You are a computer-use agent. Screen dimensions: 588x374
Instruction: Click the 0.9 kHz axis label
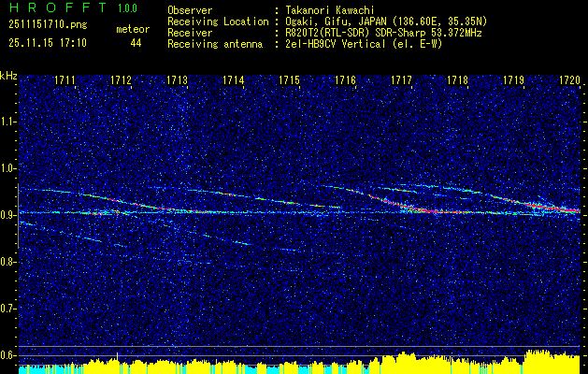pyautogui.click(x=7, y=215)
